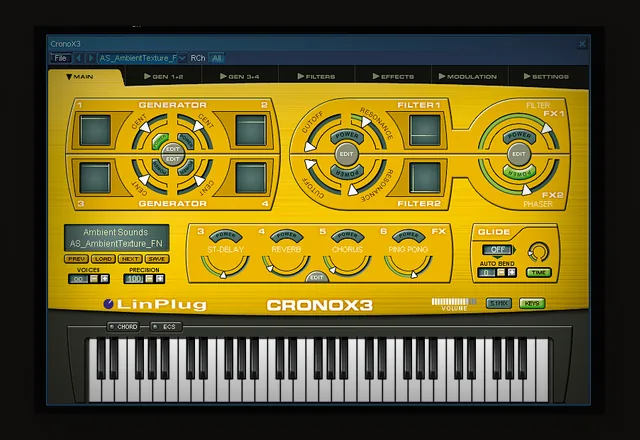This screenshot has width=640, height=440.
Task: Open the AS_AmbientTexture preset dropdown
Action: pyautogui.click(x=138, y=58)
